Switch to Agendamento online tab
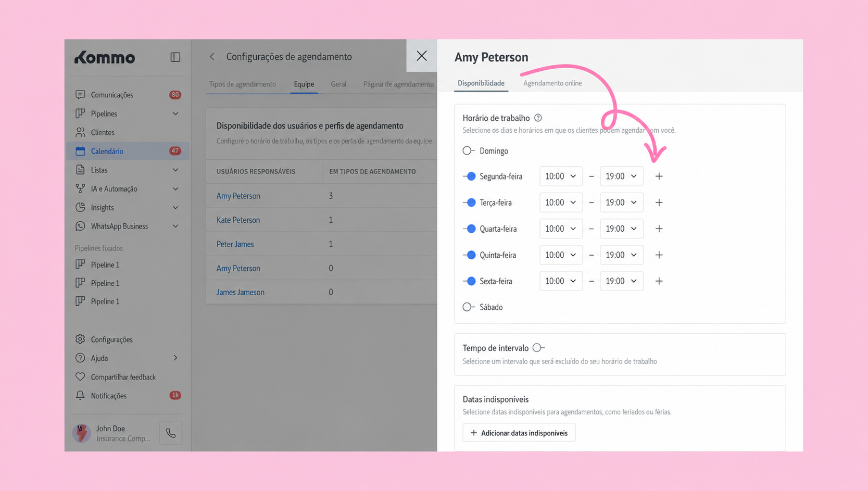 pyautogui.click(x=552, y=83)
